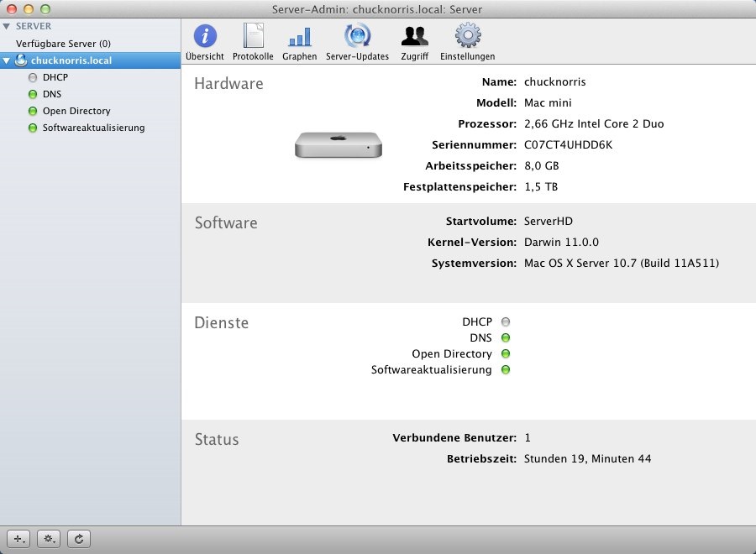756x554 pixels.
Task: Click the Hardware section heading
Action: 228,83
